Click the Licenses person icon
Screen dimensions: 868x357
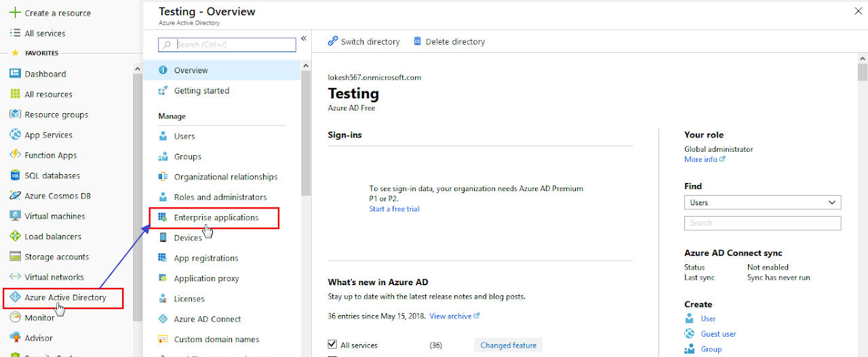(x=163, y=299)
